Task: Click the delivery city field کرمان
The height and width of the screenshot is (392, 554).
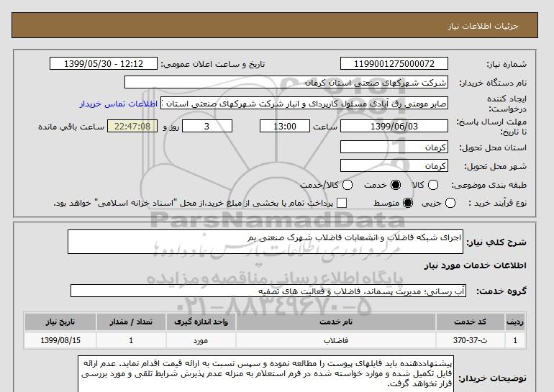Action: [394, 165]
